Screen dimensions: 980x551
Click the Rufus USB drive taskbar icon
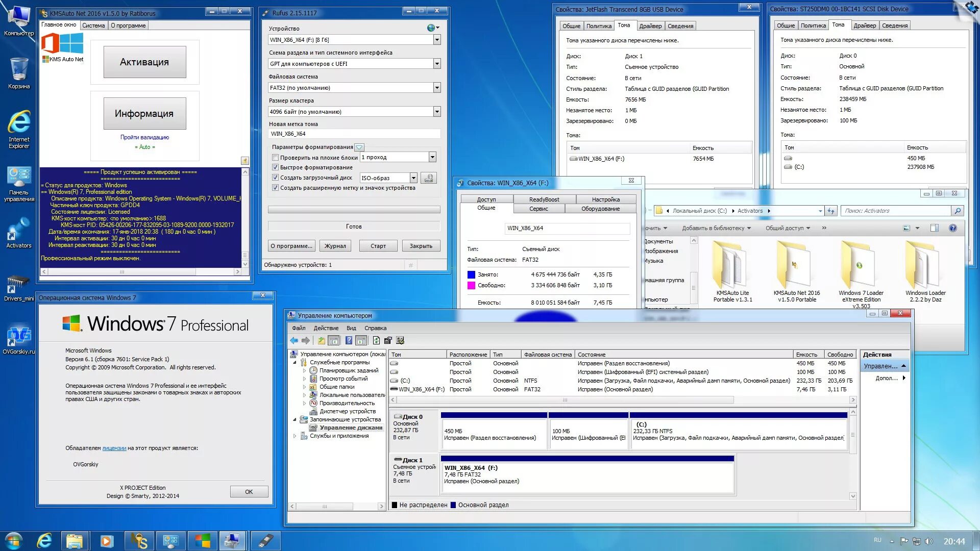pyautogui.click(x=265, y=541)
